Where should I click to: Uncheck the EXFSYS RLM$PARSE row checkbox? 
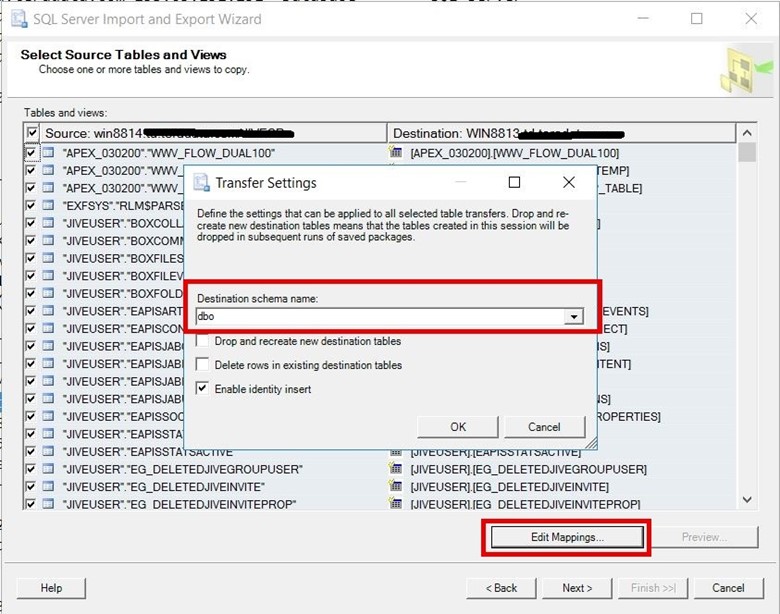[31, 205]
